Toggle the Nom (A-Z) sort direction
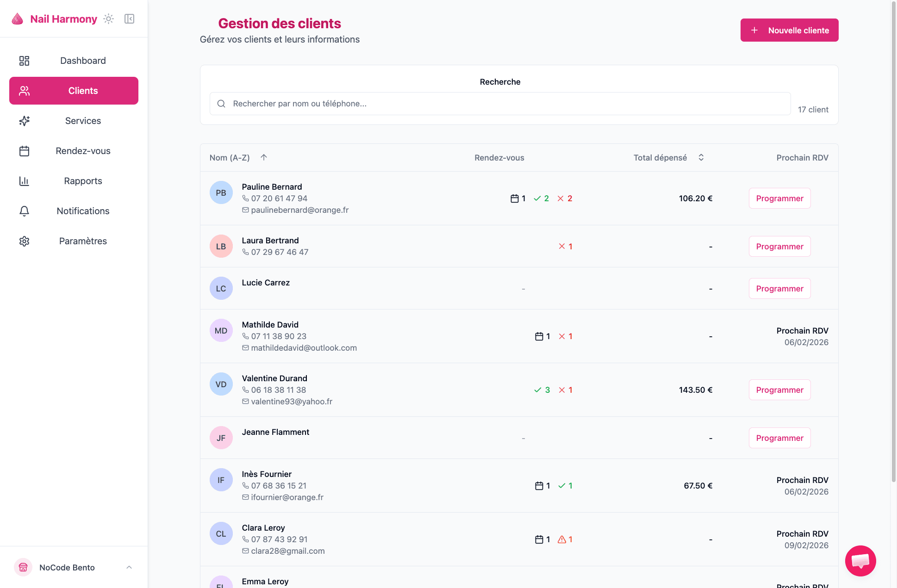This screenshot has width=897, height=588. [x=263, y=157]
